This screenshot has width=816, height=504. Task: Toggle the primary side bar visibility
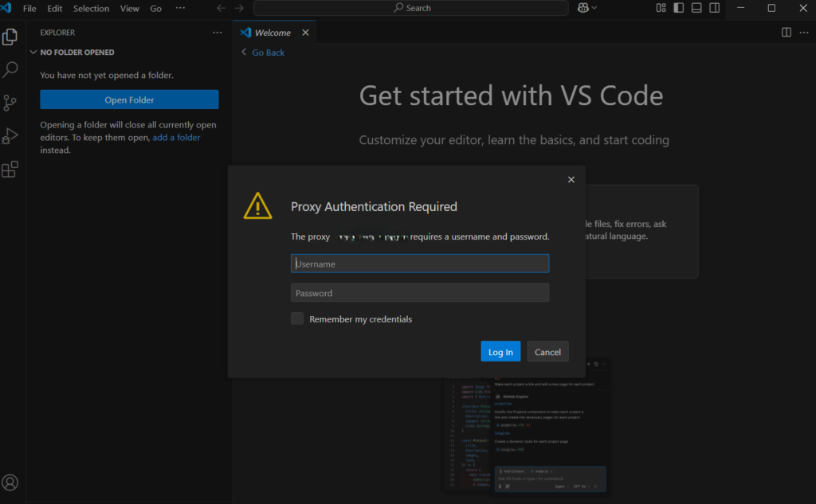[x=679, y=8]
